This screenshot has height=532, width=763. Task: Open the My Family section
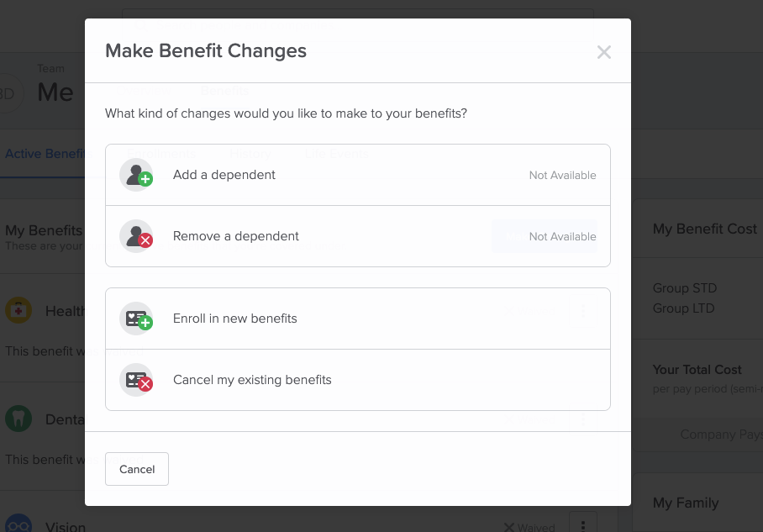[x=686, y=503]
